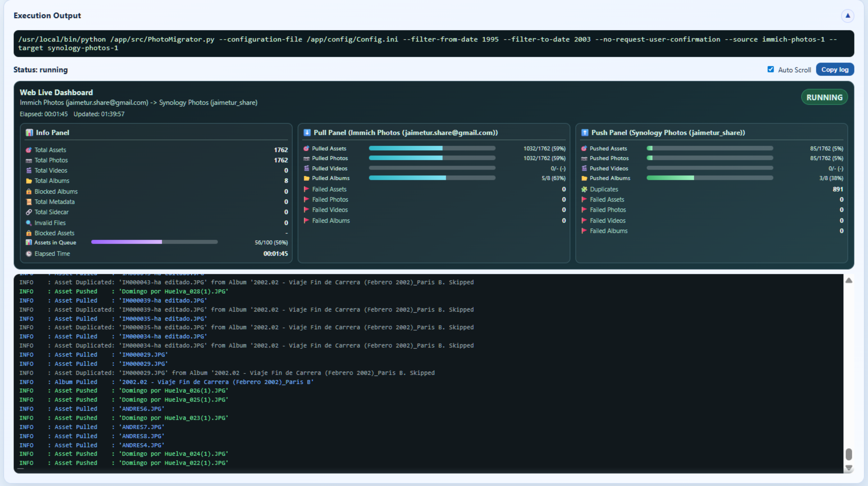The image size is (868, 486).
Task: Click the Pushed Videos 0/- (-) value
Action: 836,168
